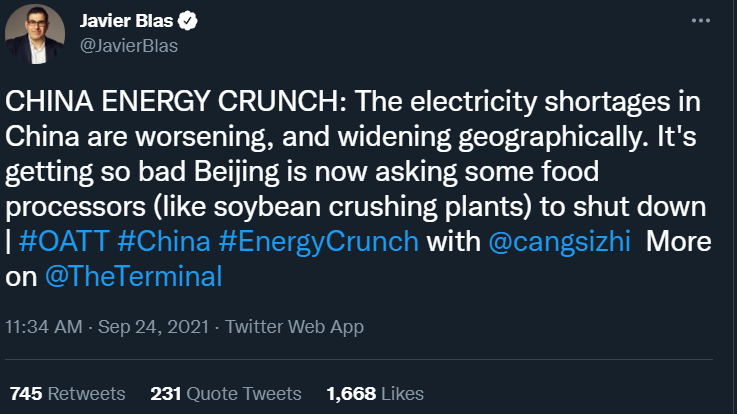The image size is (737, 414).
Task: Open the three-dot more options menu
Action: [x=706, y=20]
